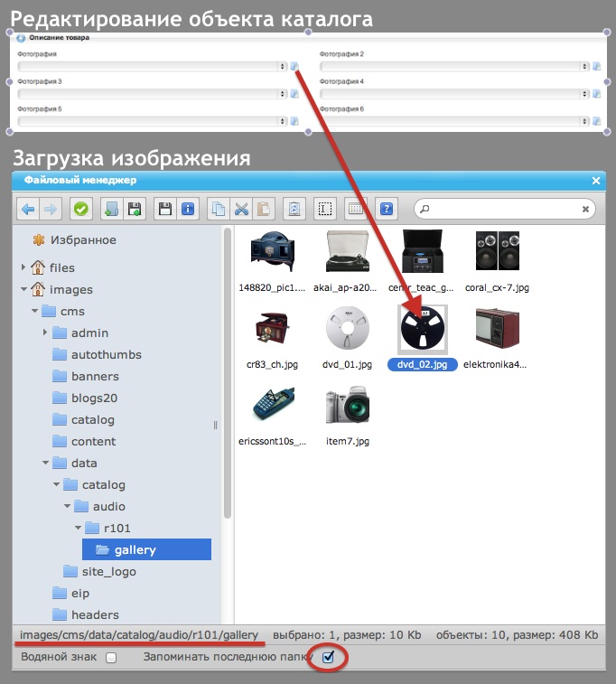Expand the files tree node arrow
Image resolution: width=616 pixels, height=684 pixels.
coord(23,267)
